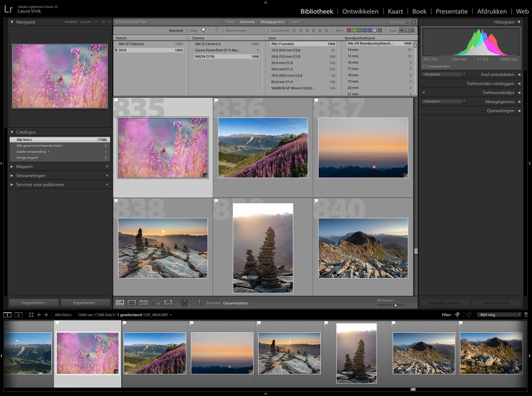This screenshot has width=532, height=396.
Task: Open loupe view from toolbar
Action: 132,303
